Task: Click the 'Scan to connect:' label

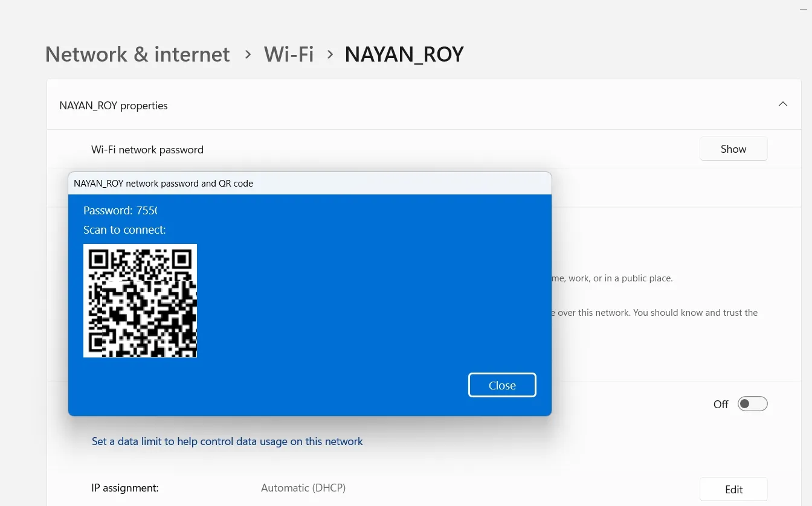Action: pos(124,230)
